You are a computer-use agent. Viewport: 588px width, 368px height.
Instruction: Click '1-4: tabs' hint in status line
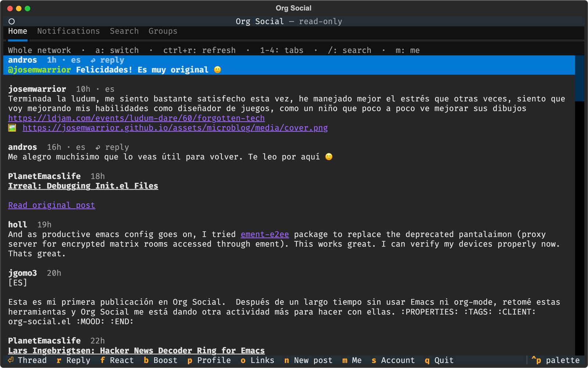(x=282, y=50)
